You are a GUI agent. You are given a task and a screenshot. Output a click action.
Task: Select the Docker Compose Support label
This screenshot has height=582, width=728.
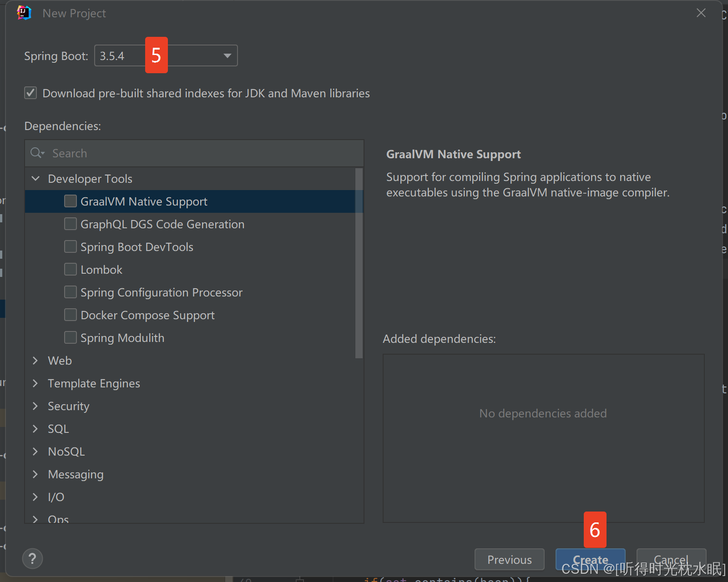coord(147,315)
